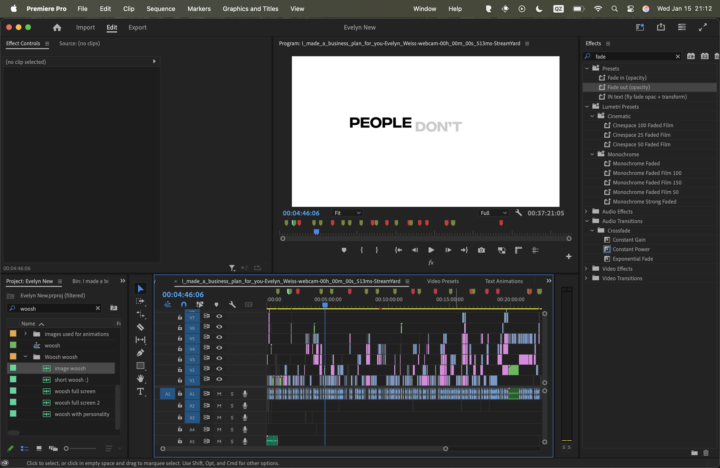Select the Hand tool in the tools panel
Image resolution: width=720 pixels, height=468 pixels.
[140, 379]
